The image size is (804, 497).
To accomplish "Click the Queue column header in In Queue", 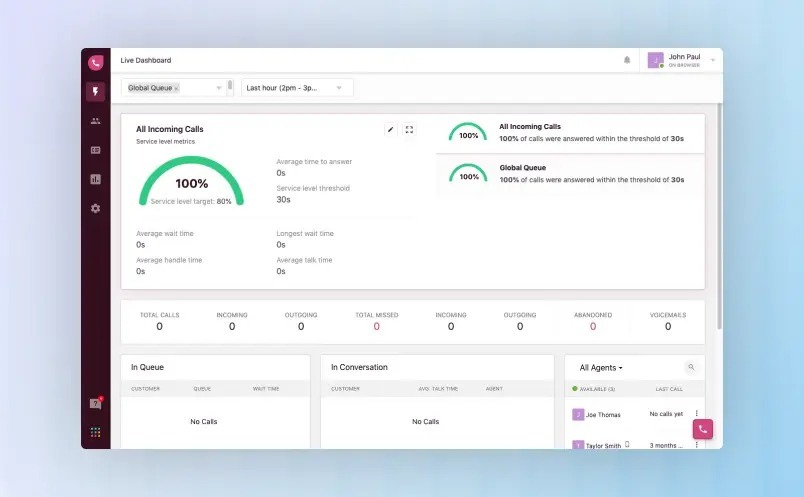I will tap(202, 389).
